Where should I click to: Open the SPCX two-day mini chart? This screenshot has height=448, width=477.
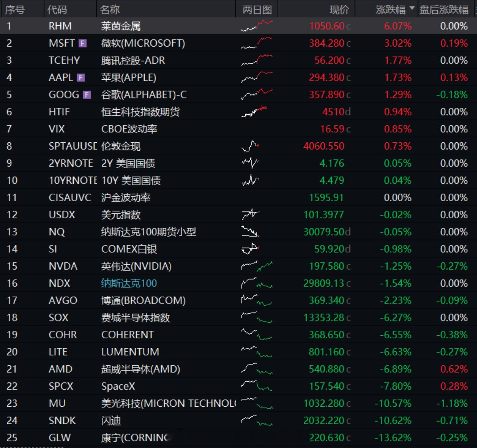[x=257, y=386]
